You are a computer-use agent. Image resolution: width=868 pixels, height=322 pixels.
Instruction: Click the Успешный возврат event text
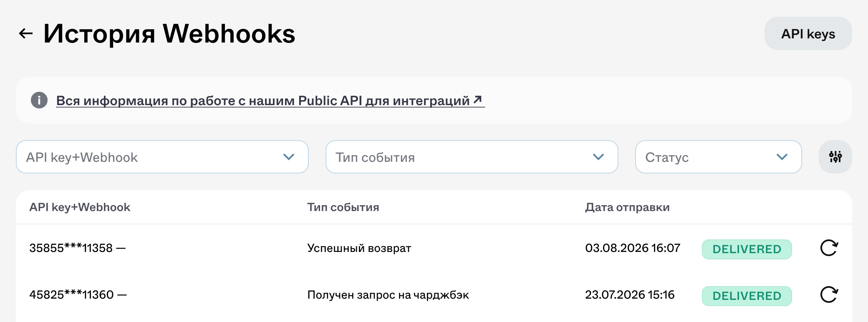click(359, 248)
